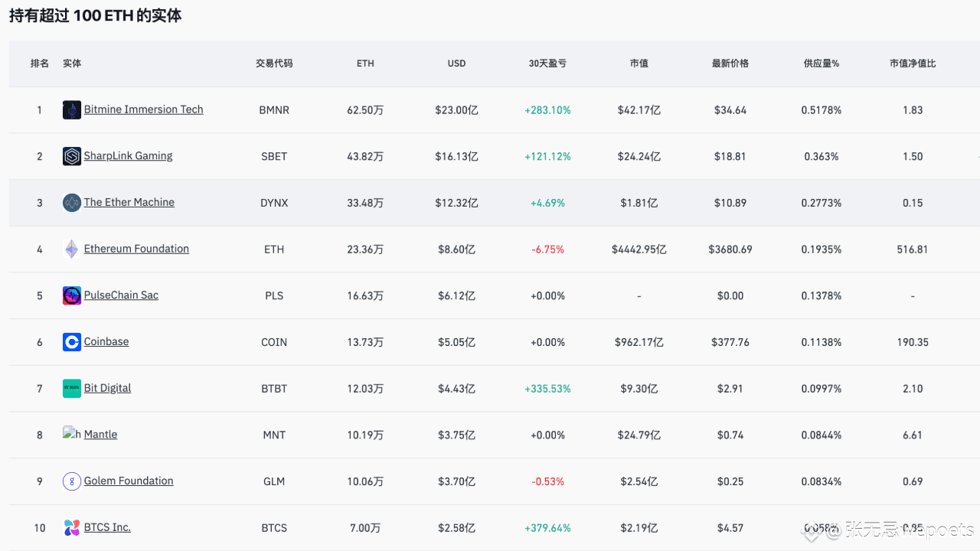
Task: Click the +379.64% gain value
Action: [x=547, y=528]
